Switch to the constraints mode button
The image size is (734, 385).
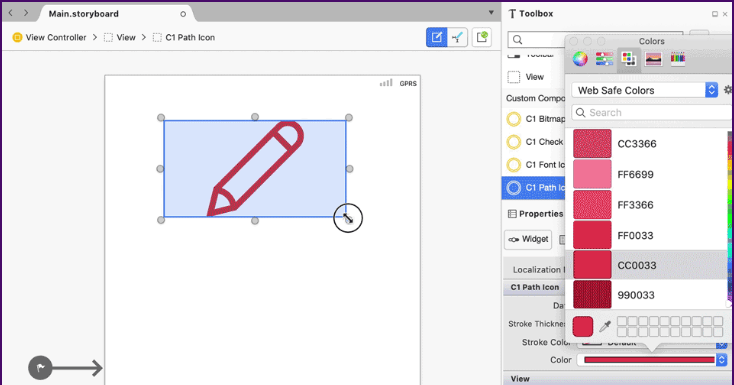(457, 37)
